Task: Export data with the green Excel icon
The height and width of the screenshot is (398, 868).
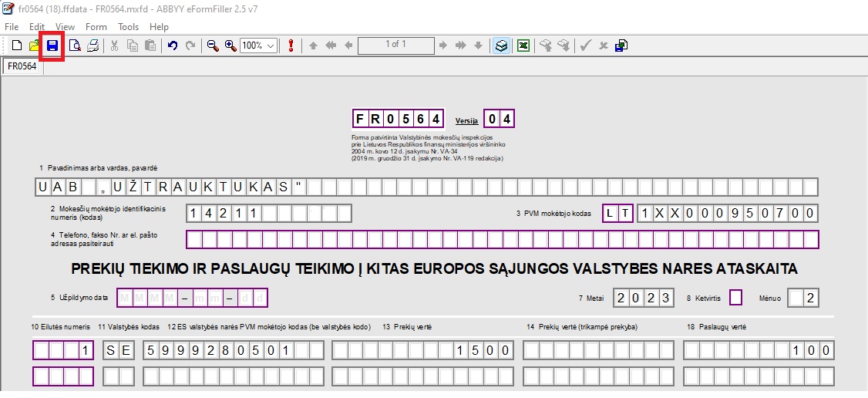Action: tap(523, 46)
